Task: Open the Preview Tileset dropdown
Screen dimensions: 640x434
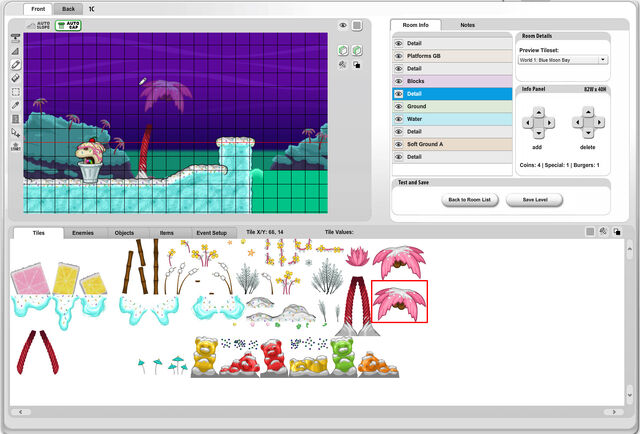Action: (563, 60)
